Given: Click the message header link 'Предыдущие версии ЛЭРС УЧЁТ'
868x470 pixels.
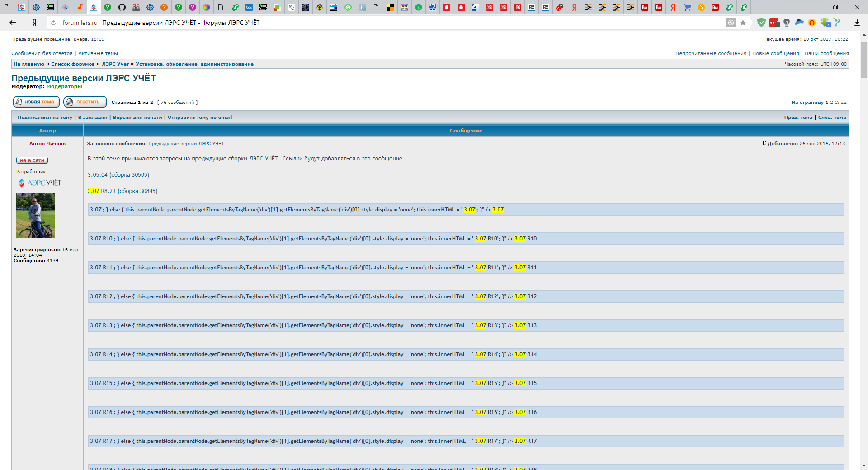Looking at the screenshot, I should (186, 144).
